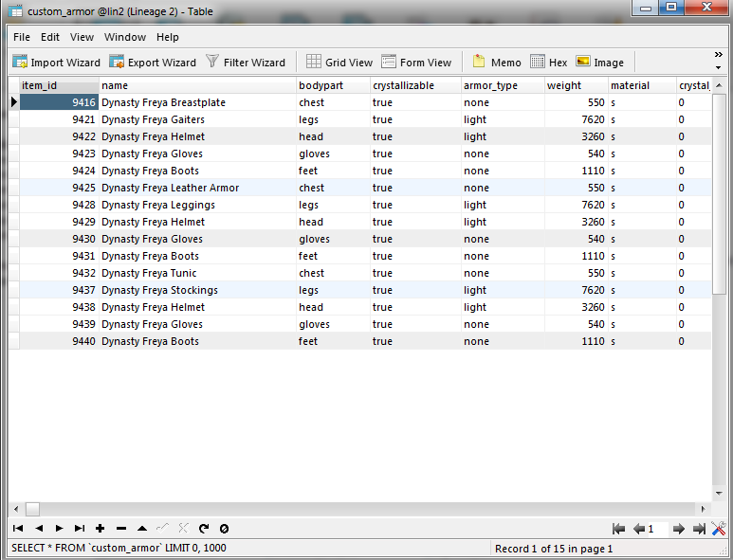Click the stop icon in the record bar

point(224,528)
